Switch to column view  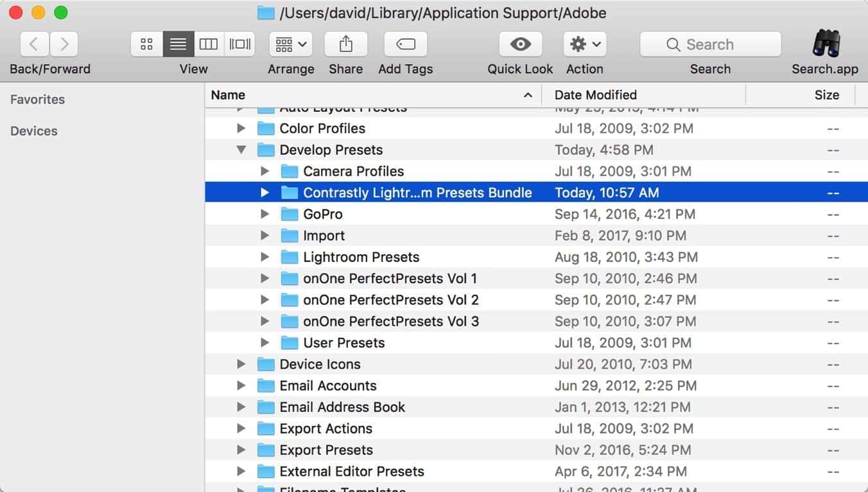(x=209, y=44)
